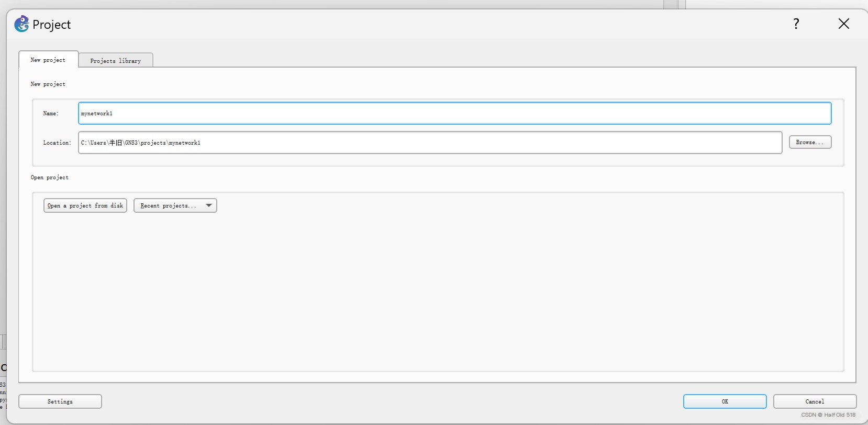
Task: Open the Recent projects... dropdown
Action: pos(175,205)
